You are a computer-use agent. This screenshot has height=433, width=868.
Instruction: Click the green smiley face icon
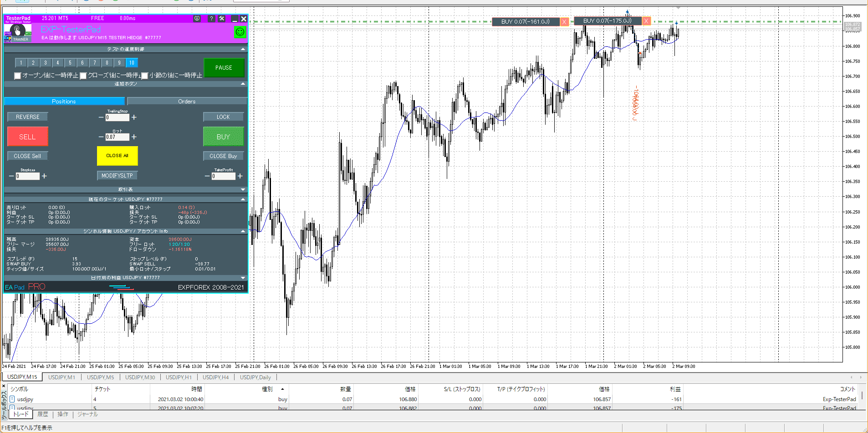[x=240, y=32]
